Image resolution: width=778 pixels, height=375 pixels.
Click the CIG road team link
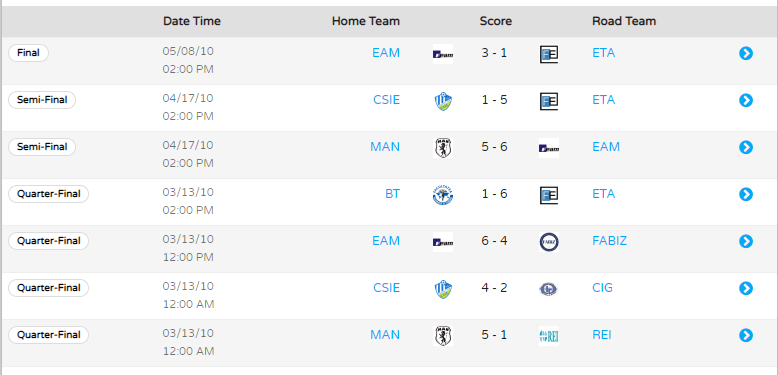602,288
